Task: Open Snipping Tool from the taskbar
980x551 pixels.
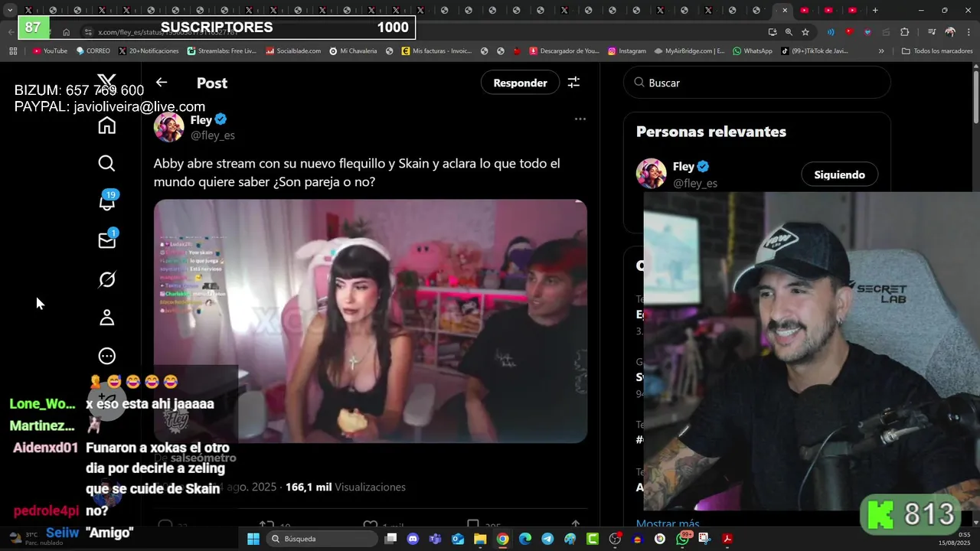Action: pos(704,539)
